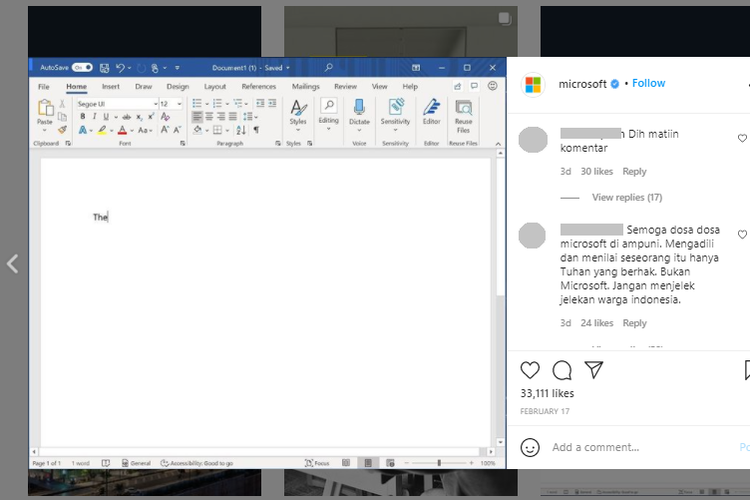Image resolution: width=750 pixels, height=500 pixels.
Task: Toggle the AutoSave switch
Action: tap(82, 67)
